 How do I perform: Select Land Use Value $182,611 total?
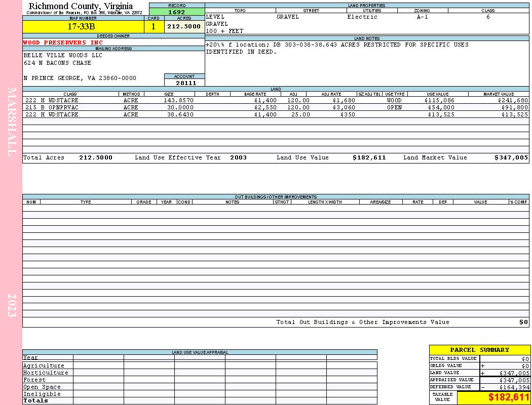[369, 157]
